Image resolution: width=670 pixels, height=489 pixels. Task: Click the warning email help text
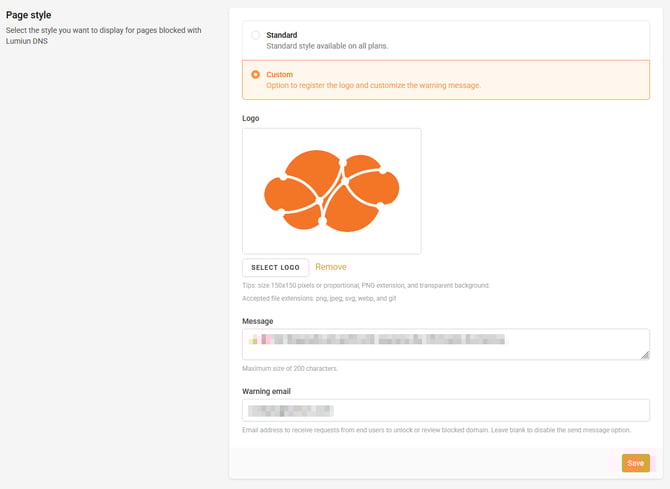click(436, 430)
